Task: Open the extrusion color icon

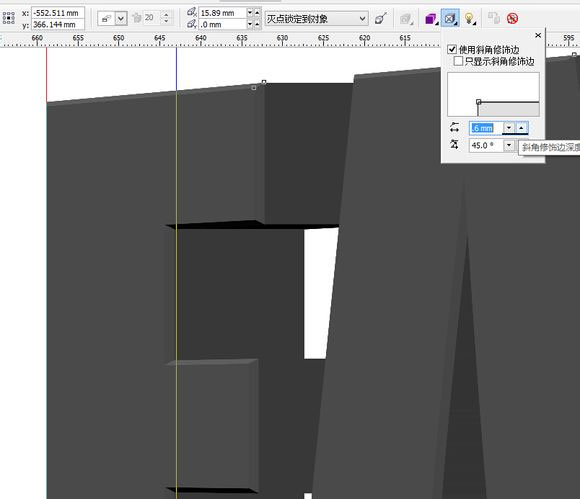Action: pos(431,18)
